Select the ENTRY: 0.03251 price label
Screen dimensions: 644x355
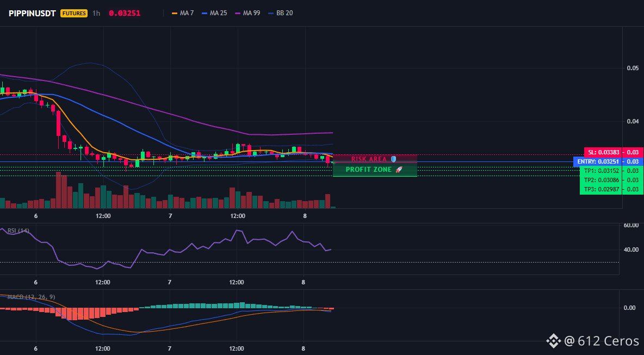coord(598,161)
